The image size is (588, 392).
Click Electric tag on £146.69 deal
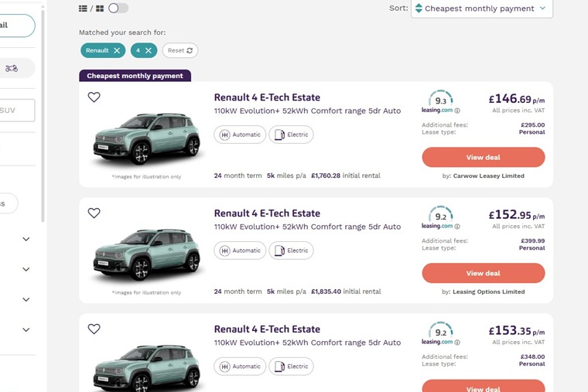[291, 135]
